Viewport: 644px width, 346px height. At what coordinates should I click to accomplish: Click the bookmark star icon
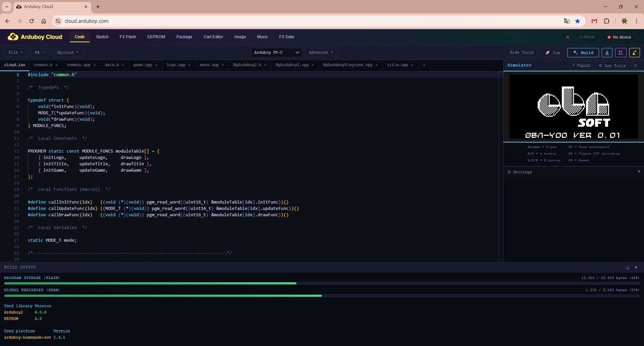click(577, 21)
